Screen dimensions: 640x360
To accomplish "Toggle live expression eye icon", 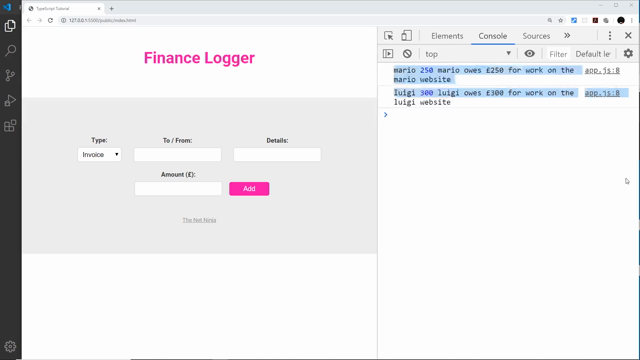I will click(x=529, y=54).
